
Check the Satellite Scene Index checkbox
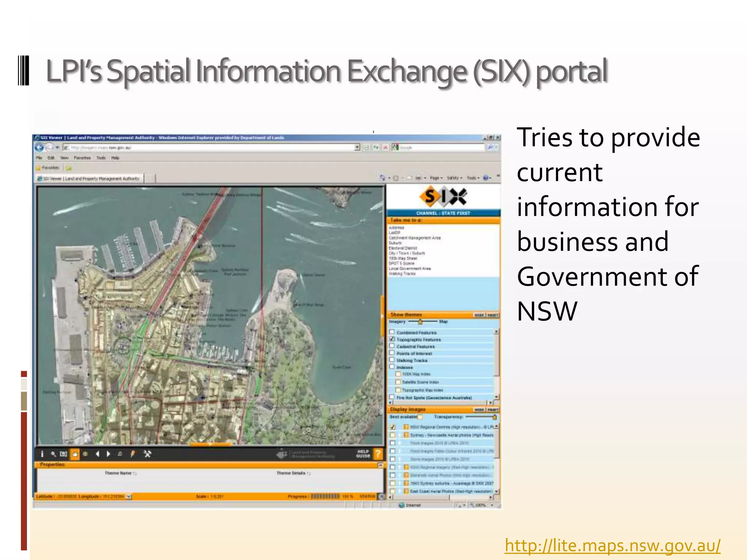click(398, 382)
